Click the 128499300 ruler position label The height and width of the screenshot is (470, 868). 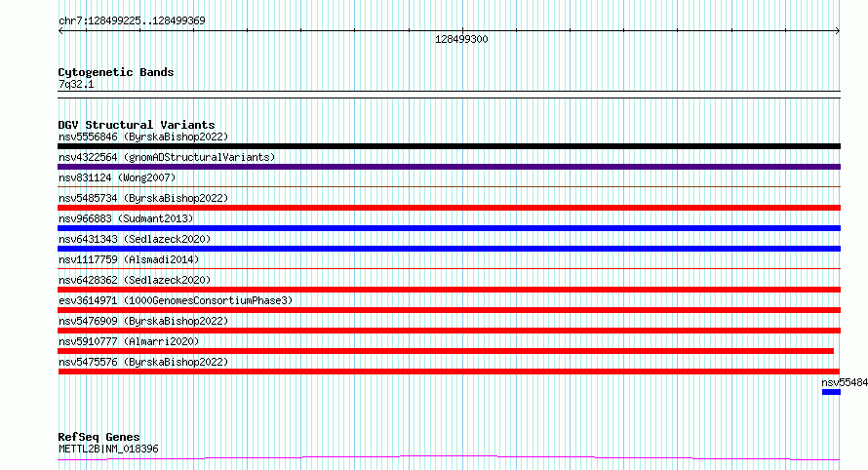(461, 39)
